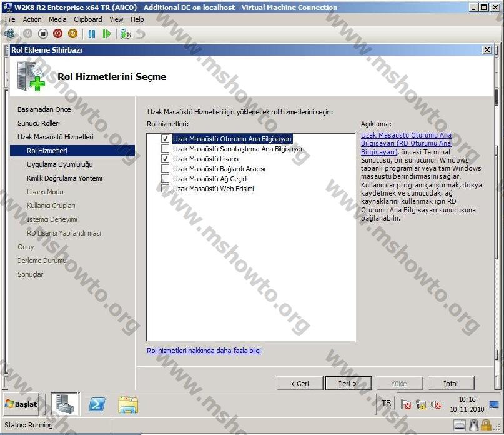Click the network tray icon

[x=421, y=404]
